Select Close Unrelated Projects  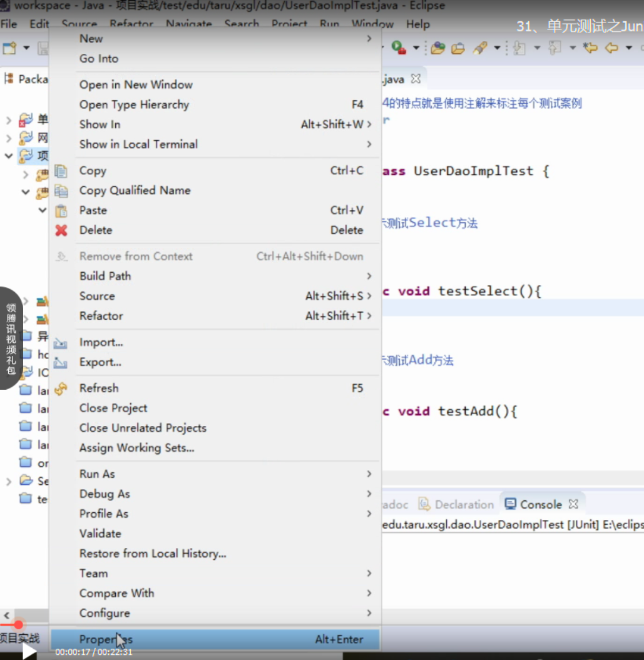click(215, 428)
